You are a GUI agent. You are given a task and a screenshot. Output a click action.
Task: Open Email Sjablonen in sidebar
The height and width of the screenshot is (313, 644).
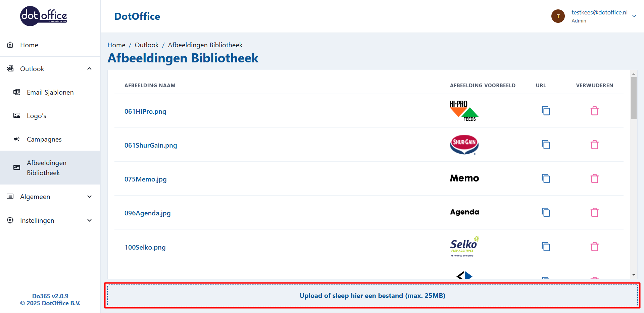(50, 92)
